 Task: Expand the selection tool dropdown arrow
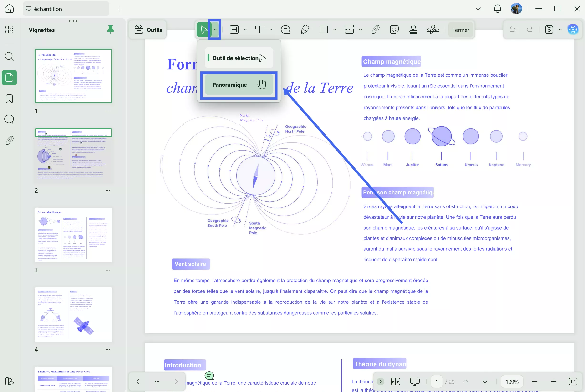215,30
